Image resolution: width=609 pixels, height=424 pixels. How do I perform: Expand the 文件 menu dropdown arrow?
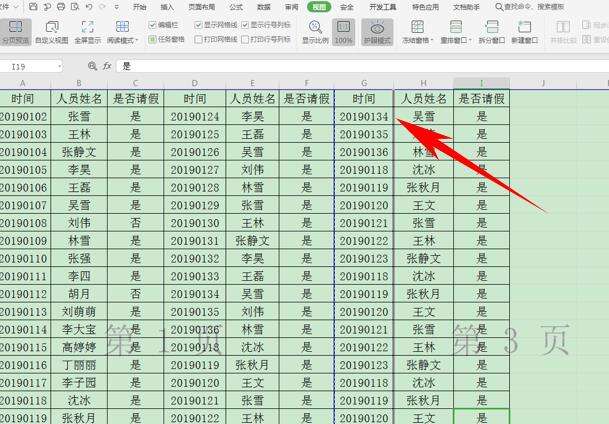click(16, 7)
